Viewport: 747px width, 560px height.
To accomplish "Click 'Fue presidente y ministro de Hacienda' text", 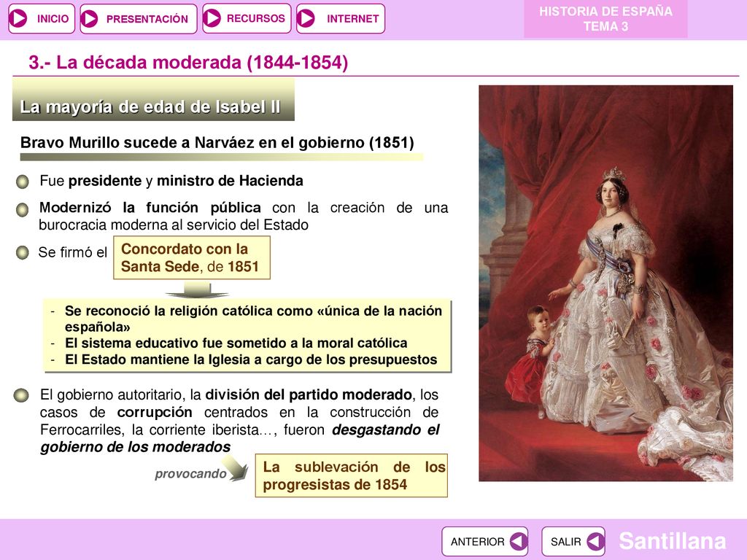I will [171, 181].
